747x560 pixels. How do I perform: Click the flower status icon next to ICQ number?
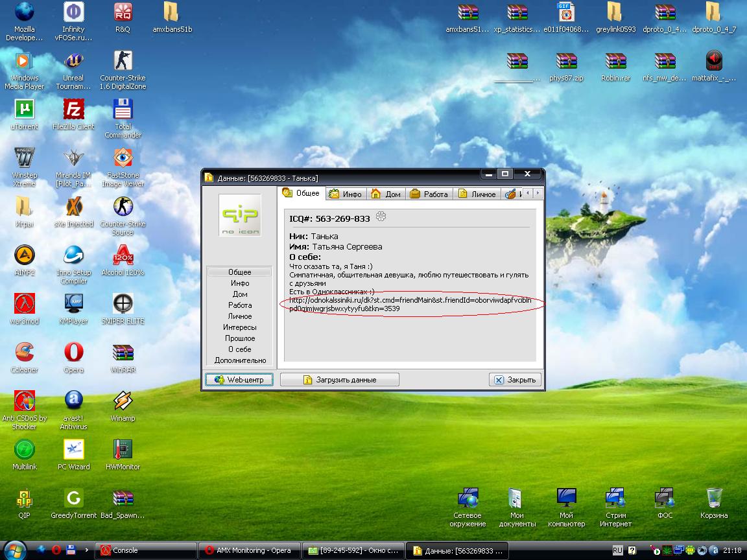(x=381, y=217)
